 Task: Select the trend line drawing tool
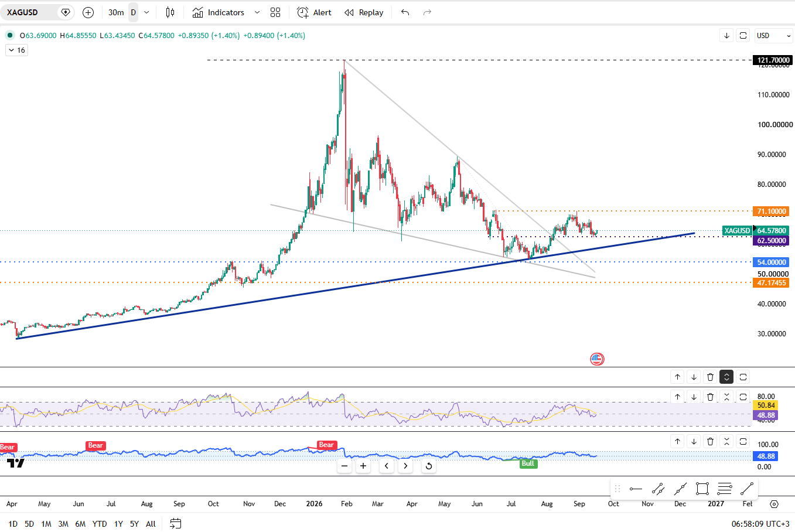coord(747,489)
